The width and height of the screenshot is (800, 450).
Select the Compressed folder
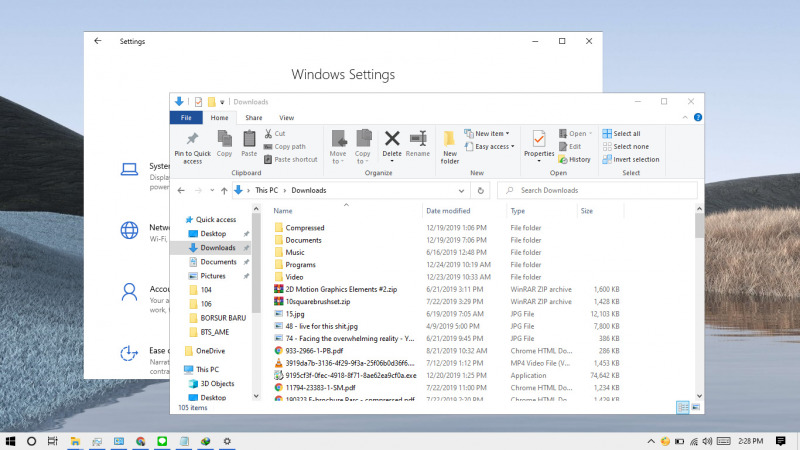pos(305,228)
